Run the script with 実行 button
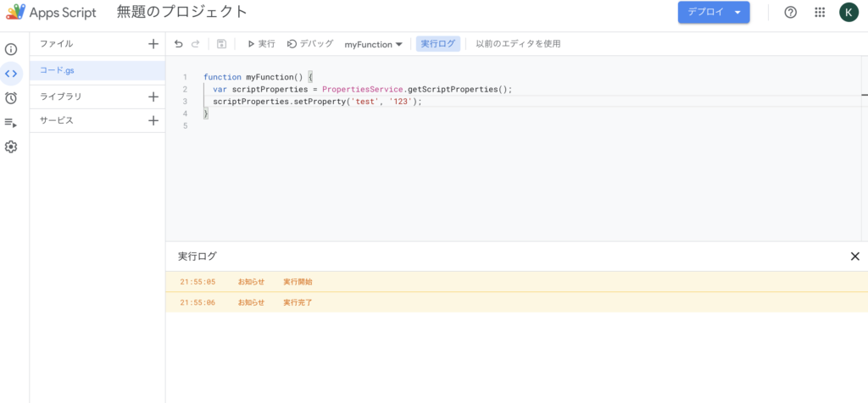The height and width of the screenshot is (403, 868). pos(261,44)
